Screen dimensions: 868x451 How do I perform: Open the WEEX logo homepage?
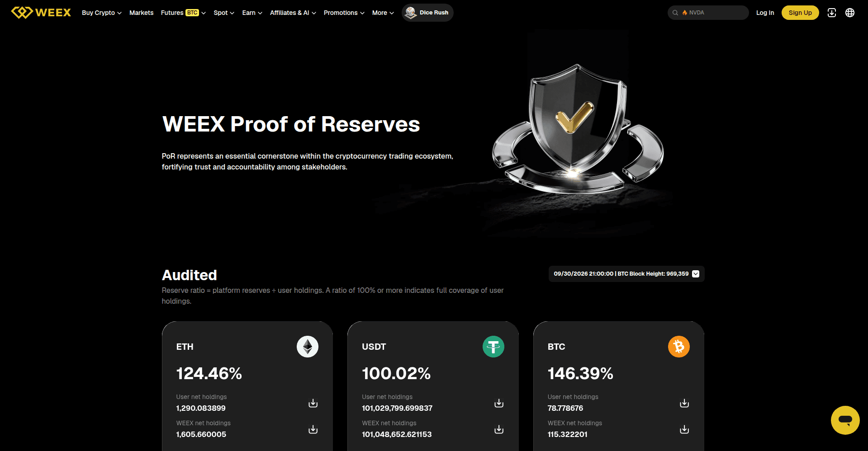[x=41, y=13]
